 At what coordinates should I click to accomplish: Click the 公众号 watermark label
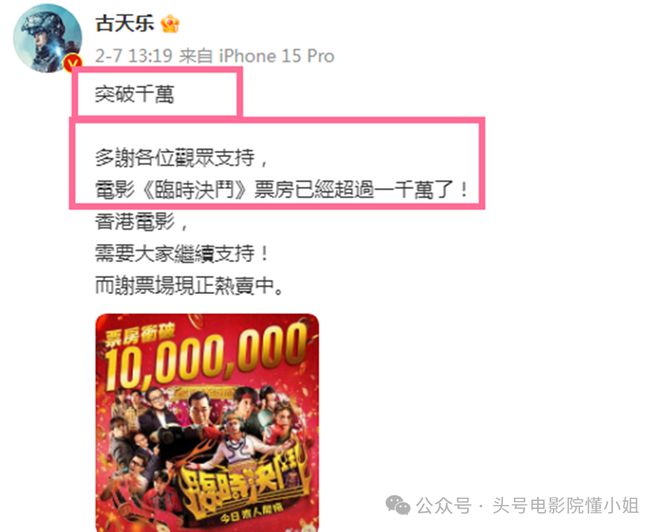(x=443, y=505)
